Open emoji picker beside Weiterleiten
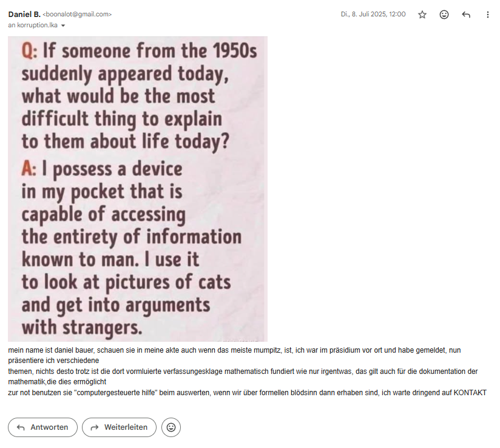This screenshot has width=500, height=448. [171, 427]
